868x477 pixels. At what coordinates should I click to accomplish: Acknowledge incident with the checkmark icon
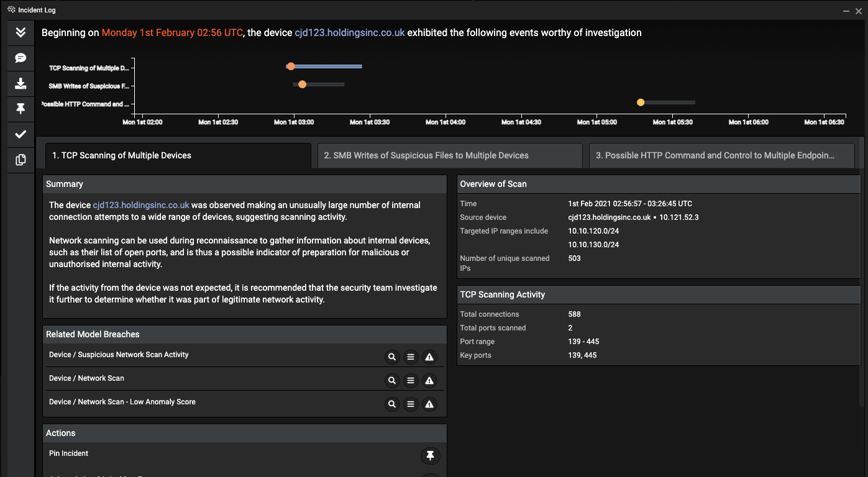click(21, 134)
